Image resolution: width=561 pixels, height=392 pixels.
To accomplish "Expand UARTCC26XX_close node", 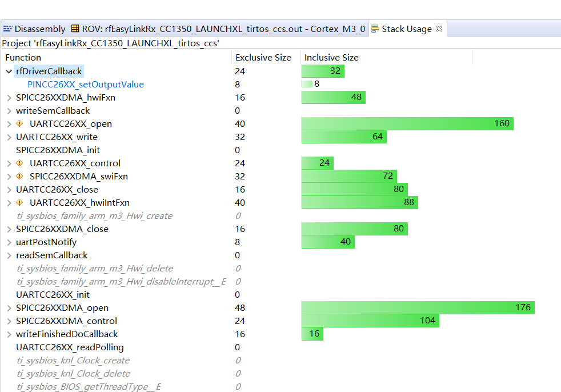I will tap(9, 190).
